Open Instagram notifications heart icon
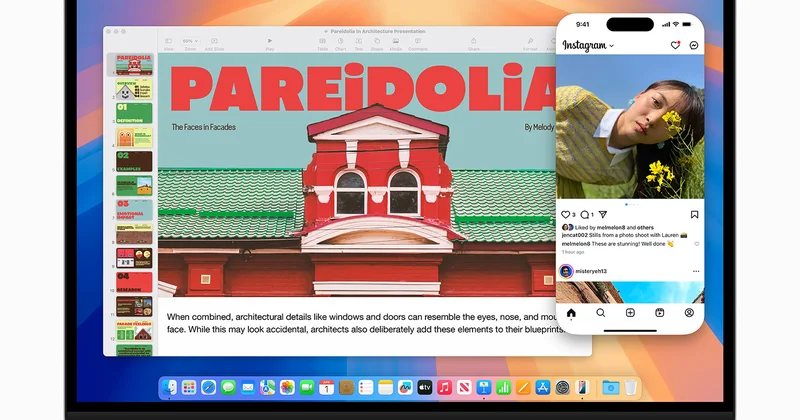The image size is (800, 420). 676,45
